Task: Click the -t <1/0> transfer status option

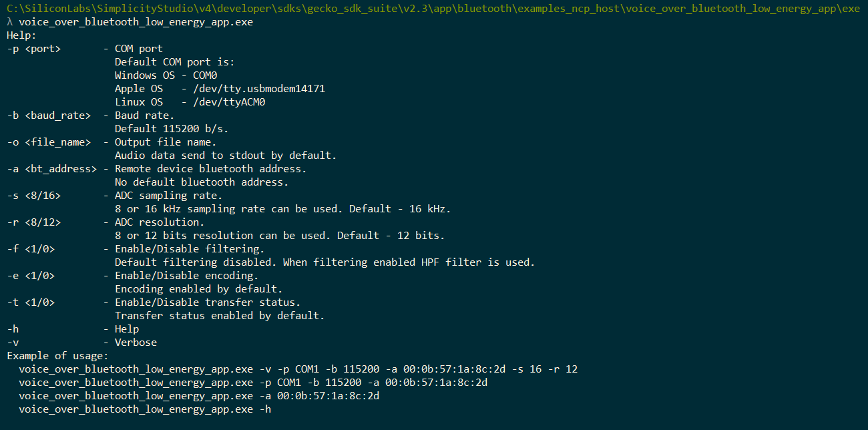Action: pyautogui.click(x=31, y=302)
